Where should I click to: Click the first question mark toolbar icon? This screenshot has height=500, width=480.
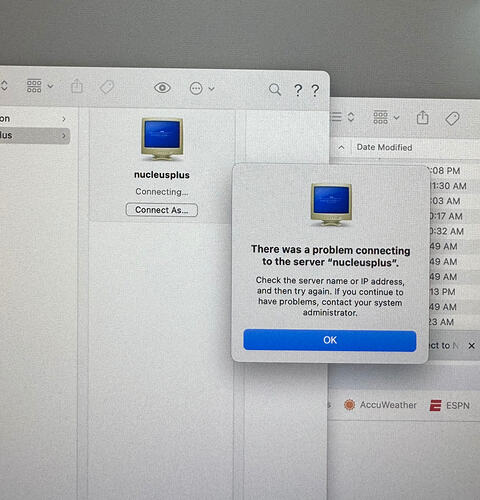coord(298,90)
